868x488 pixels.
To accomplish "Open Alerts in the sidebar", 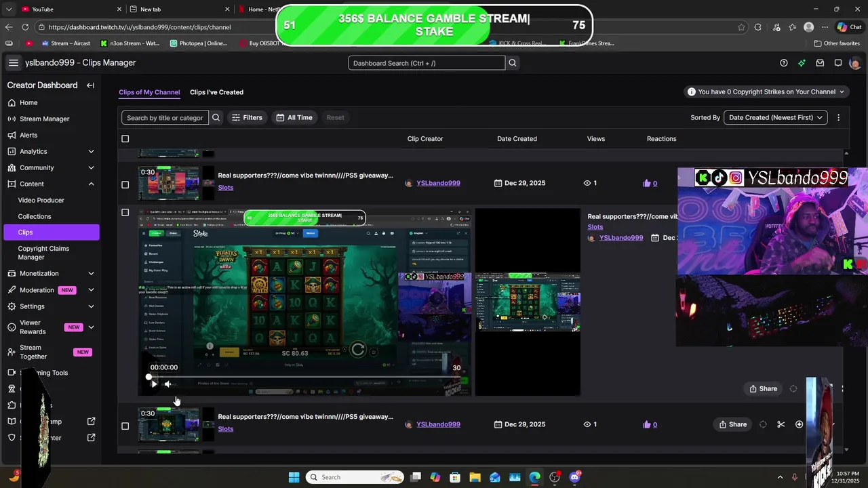I will click(x=28, y=135).
